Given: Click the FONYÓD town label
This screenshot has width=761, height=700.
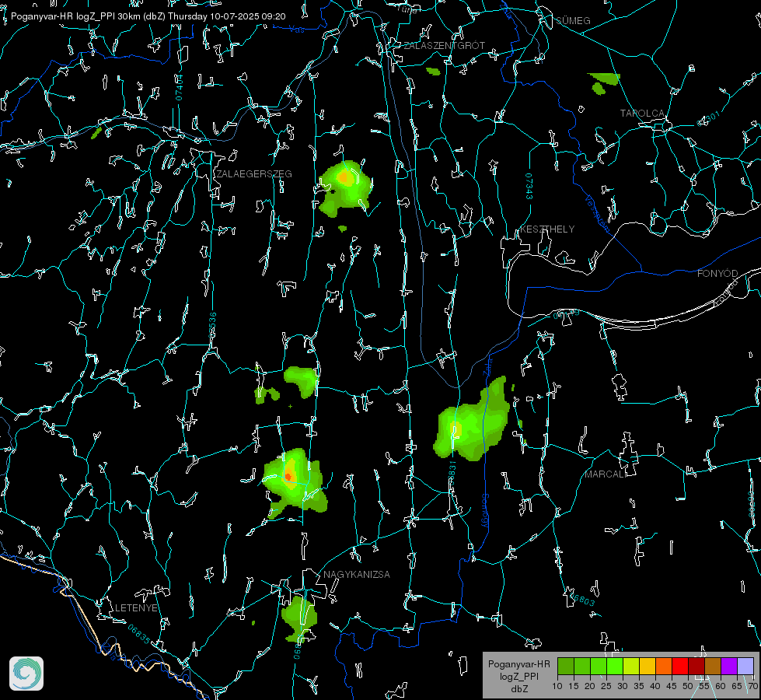Looking at the screenshot, I should click(717, 274).
